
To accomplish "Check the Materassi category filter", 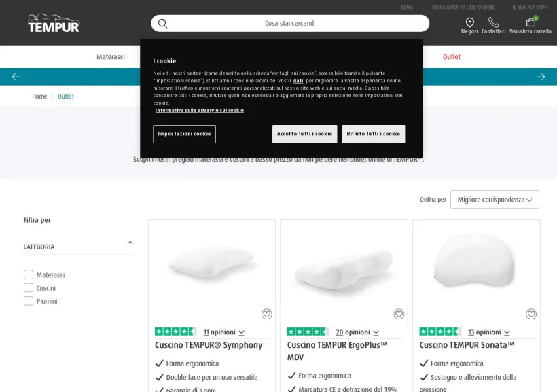I will [29, 274].
